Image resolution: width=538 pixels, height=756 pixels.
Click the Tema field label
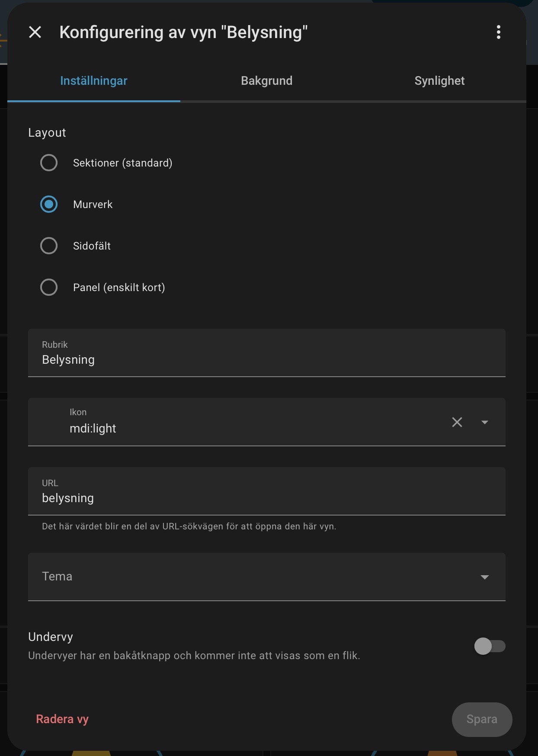pyautogui.click(x=57, y=577)
